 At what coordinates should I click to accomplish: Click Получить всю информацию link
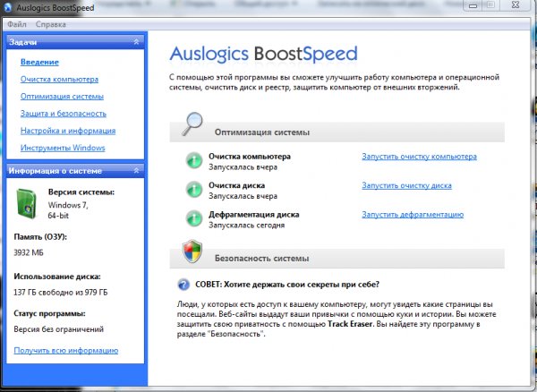click(65, 350)
